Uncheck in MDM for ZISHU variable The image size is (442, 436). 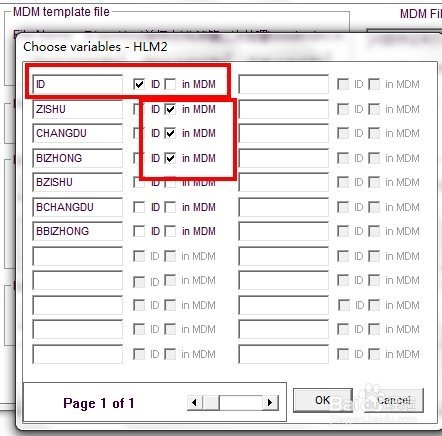click(170, 109)
